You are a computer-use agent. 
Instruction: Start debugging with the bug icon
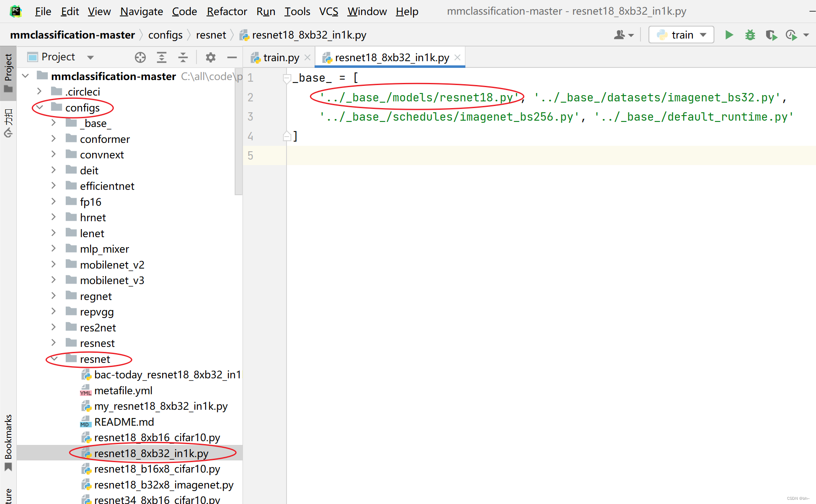750,35
